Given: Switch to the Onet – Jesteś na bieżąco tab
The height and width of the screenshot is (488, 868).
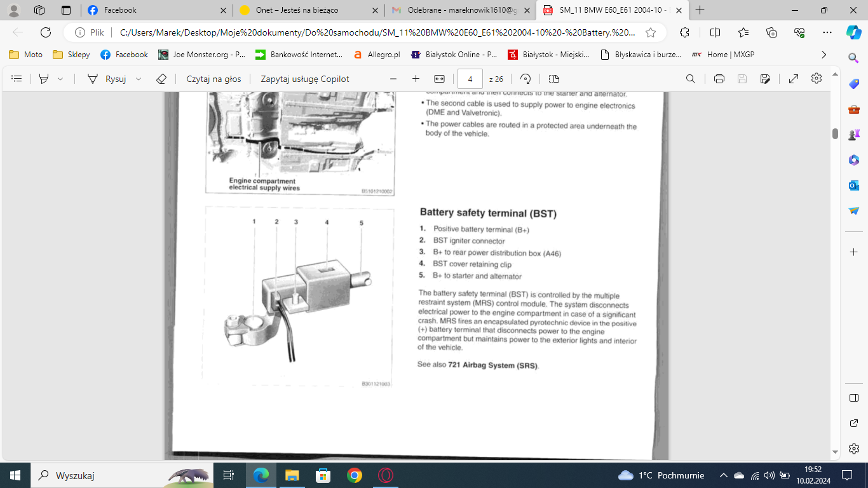Looking at the screenshot, I should 308,10.
